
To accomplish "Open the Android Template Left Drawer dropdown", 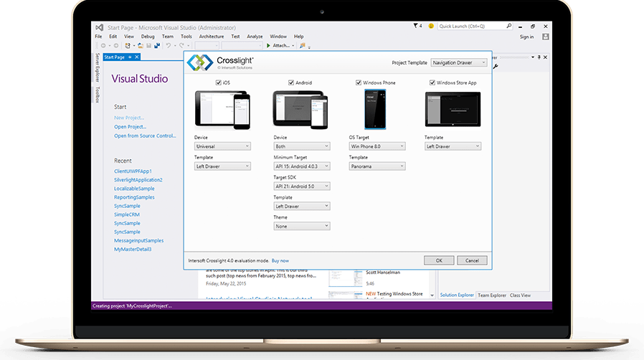I will (301, 206).
